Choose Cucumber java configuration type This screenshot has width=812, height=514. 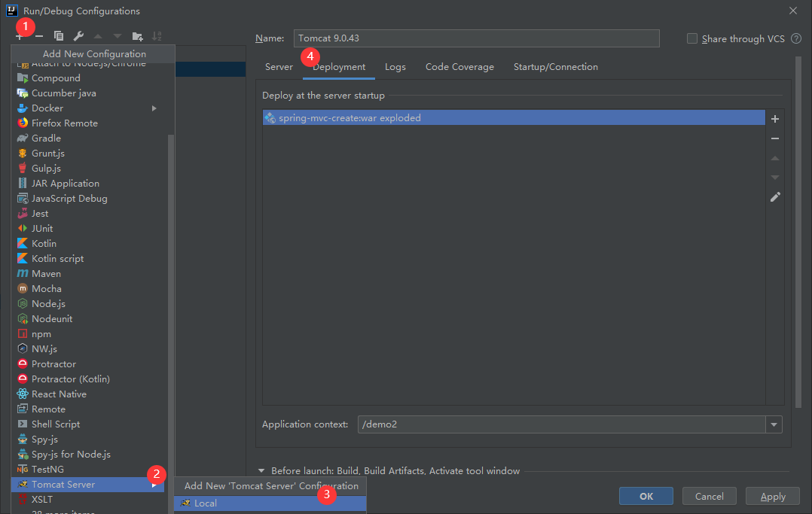pyautogui.click(x=88, y=93)
